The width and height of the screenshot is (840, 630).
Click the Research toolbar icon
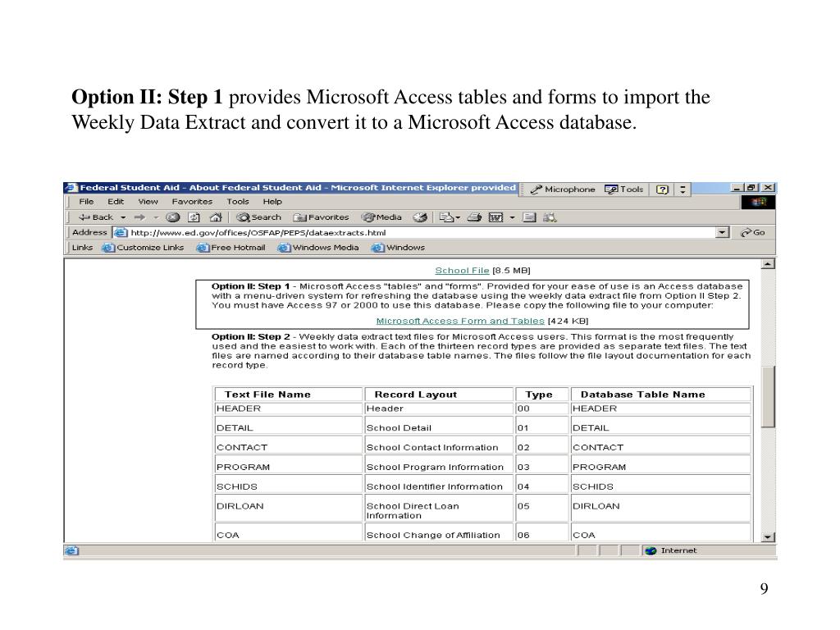550,217
